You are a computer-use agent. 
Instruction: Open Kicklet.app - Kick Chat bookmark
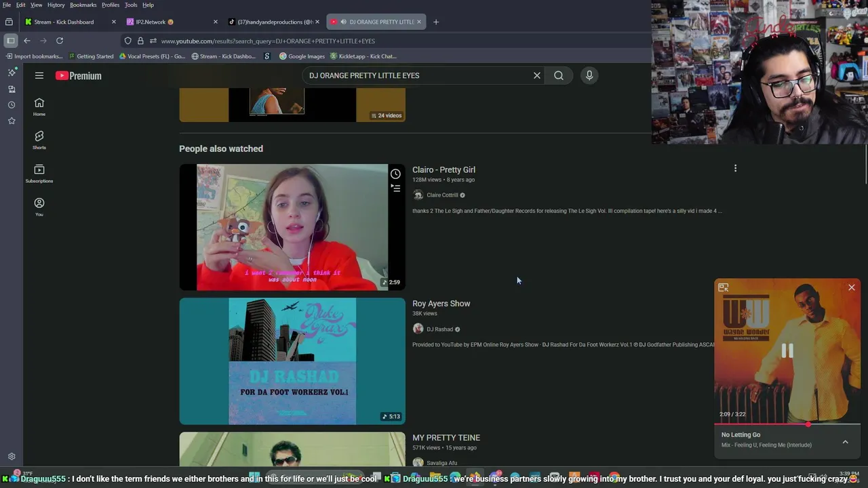point(363,56)
